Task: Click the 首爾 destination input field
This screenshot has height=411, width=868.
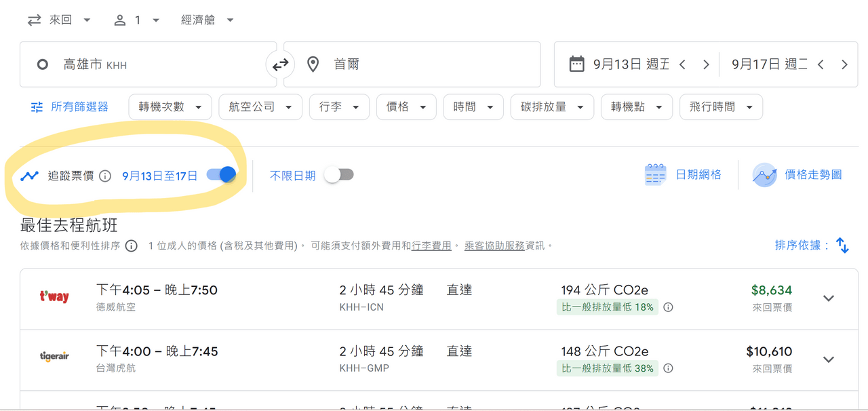Action: coord(412,64)
